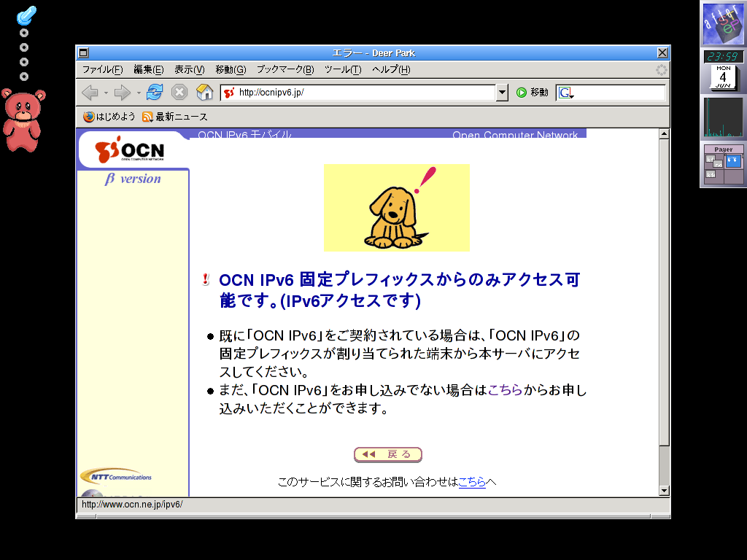The height and width of the screenshot is (560, 747).
Task: Switch to the highlighted blue Pager desktop
Action: tap(733, 161)
